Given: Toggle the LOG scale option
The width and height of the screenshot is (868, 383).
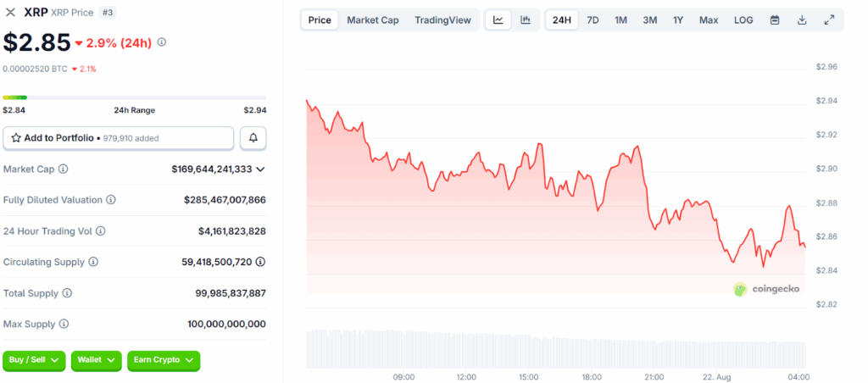Looking at the screenshot, I should (743, 20).
